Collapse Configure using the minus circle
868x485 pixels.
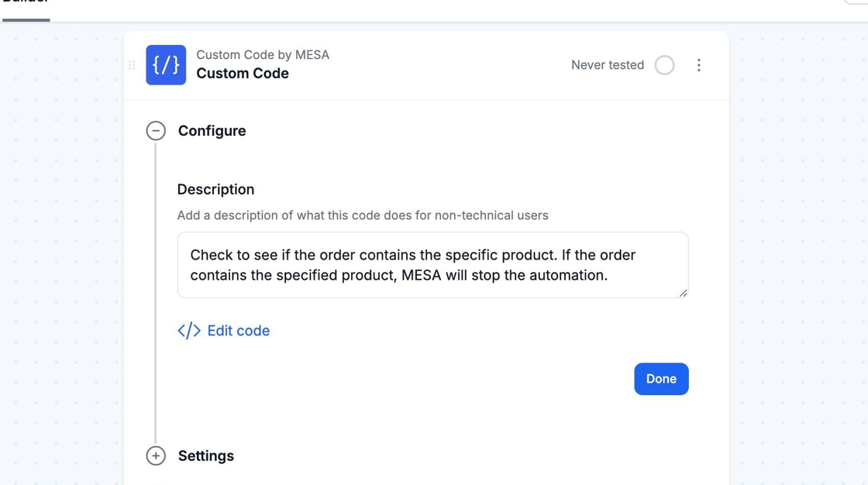point(156,131)
